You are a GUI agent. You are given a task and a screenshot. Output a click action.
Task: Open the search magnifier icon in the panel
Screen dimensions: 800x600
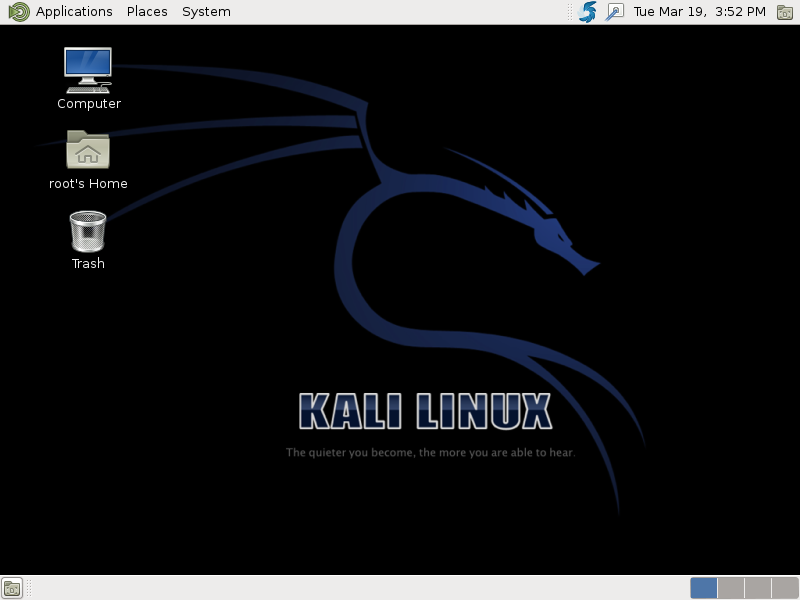tap(613, 12)
